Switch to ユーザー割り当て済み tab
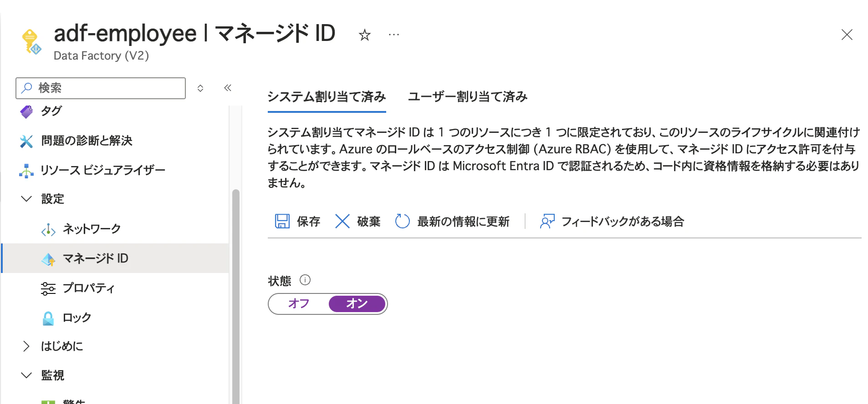Image resolution: width=868 pixels, height=404 pixels. [467, 97]
